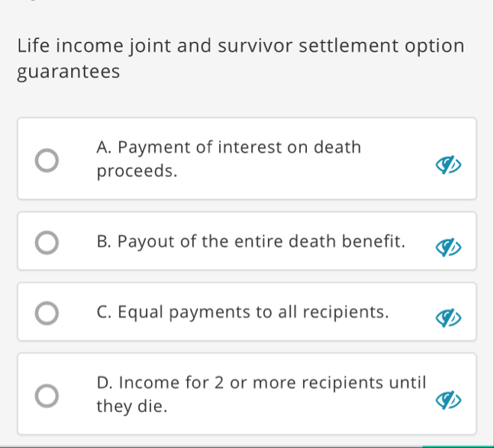Click the green progress bar segment at the bottom
This screenshot has height=448, width=494.
pos(458,446)
